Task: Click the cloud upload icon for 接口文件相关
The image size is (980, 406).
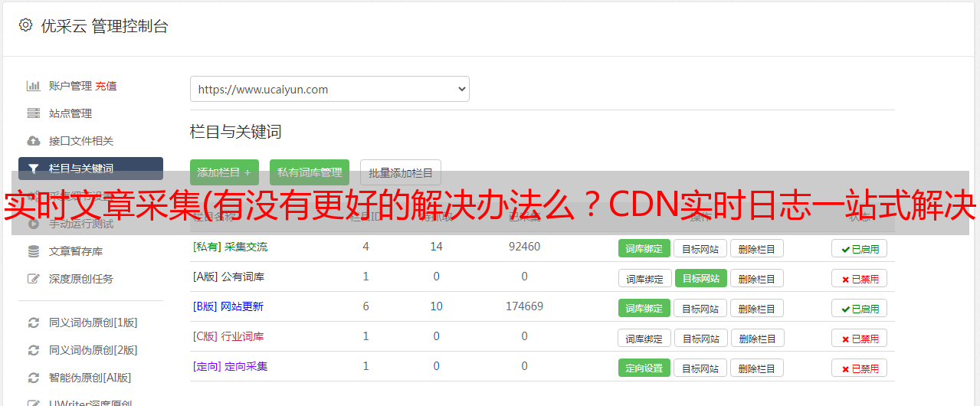Action: click(33, 141)
